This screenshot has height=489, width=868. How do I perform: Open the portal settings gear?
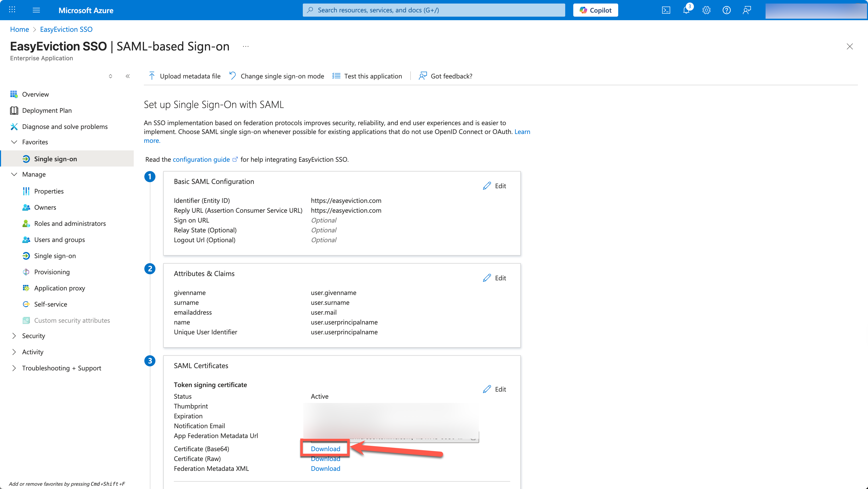(706, 10)
